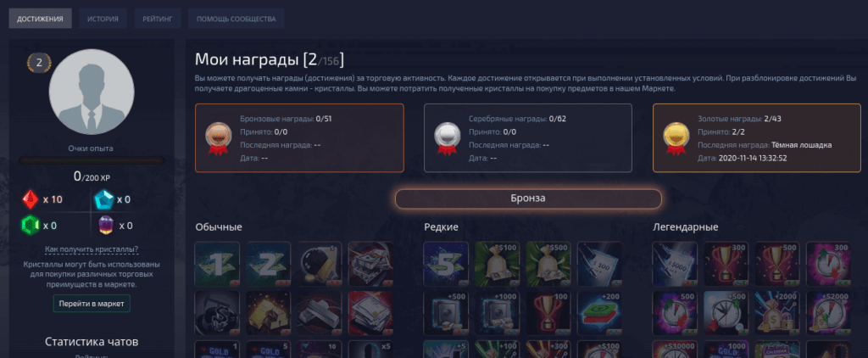Open the trophy 500 legendary achievement
868x358 pixels.
tap(776, 265)
